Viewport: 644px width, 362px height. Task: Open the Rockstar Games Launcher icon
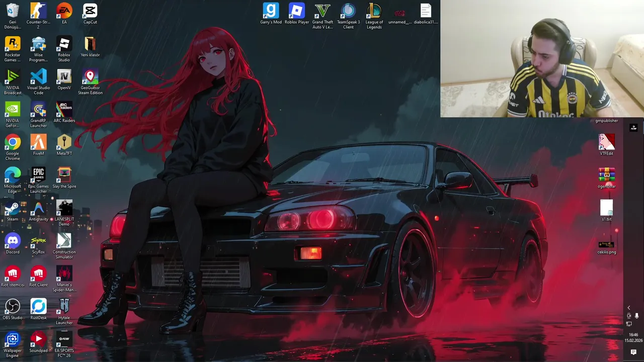tap(13, 49)
